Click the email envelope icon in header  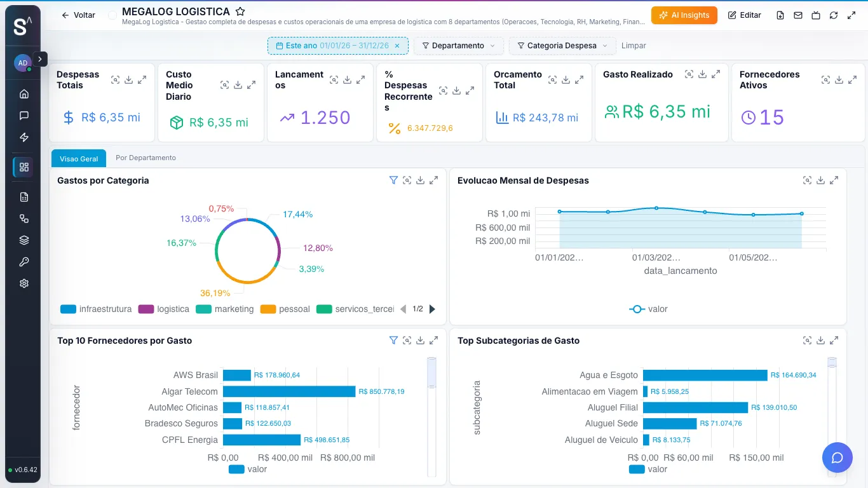click(798, 15)
